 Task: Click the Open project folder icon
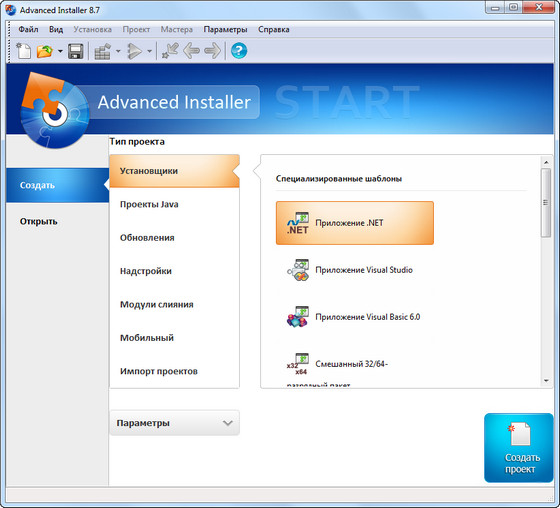(45, 51)
